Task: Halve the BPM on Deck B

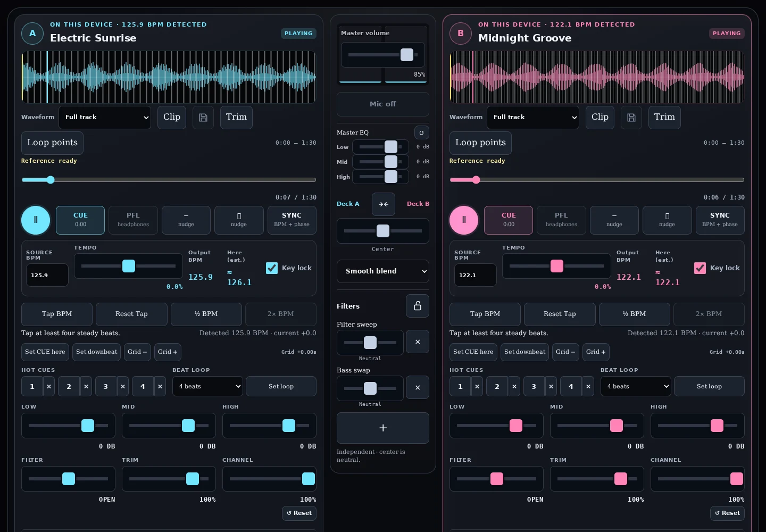Action: pyautogui.click(x=635, y=314)
